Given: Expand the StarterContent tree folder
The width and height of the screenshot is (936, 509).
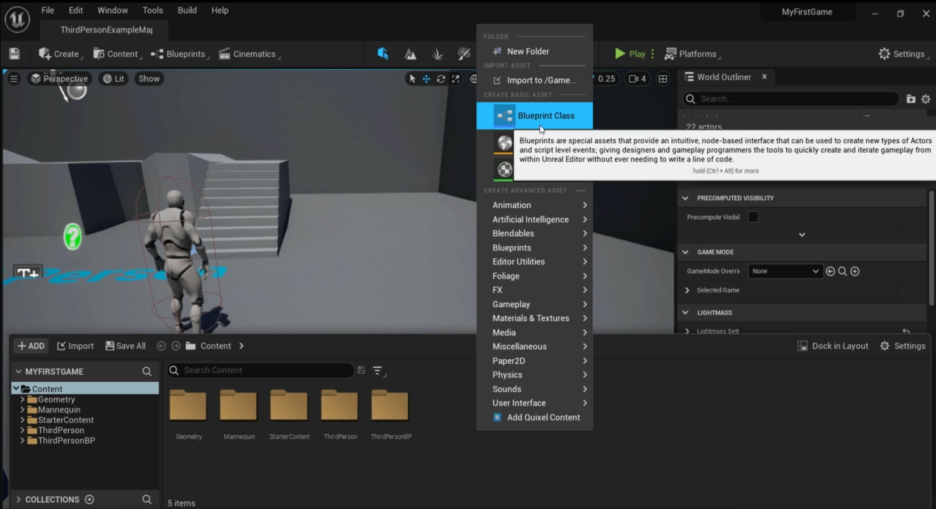Looking at the screenshot, I should click(x=23, y=420).
